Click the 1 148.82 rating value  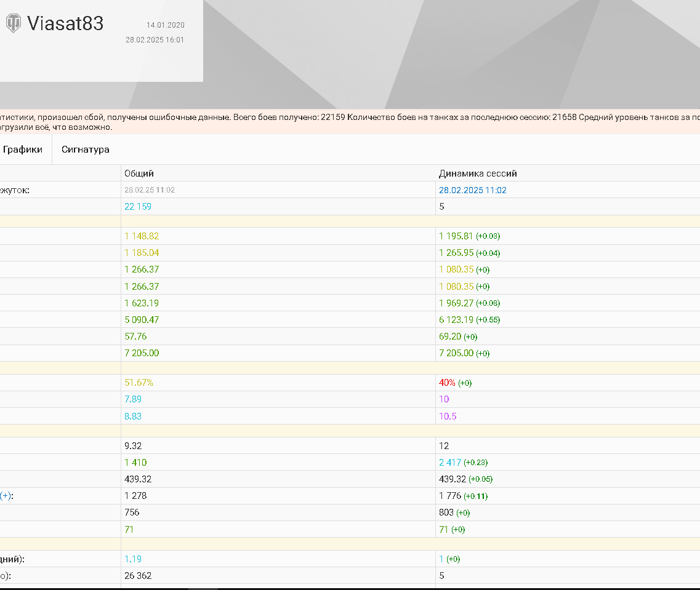(142, 236)
